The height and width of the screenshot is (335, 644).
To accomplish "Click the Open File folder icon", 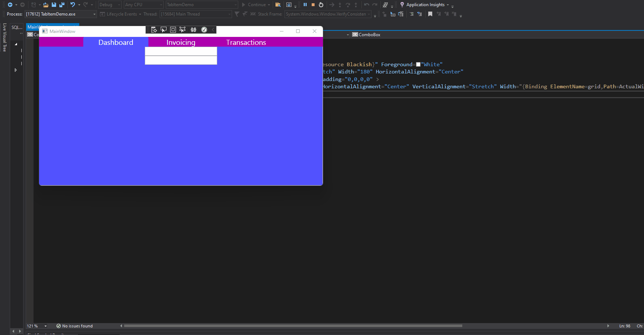I will 46,5.
